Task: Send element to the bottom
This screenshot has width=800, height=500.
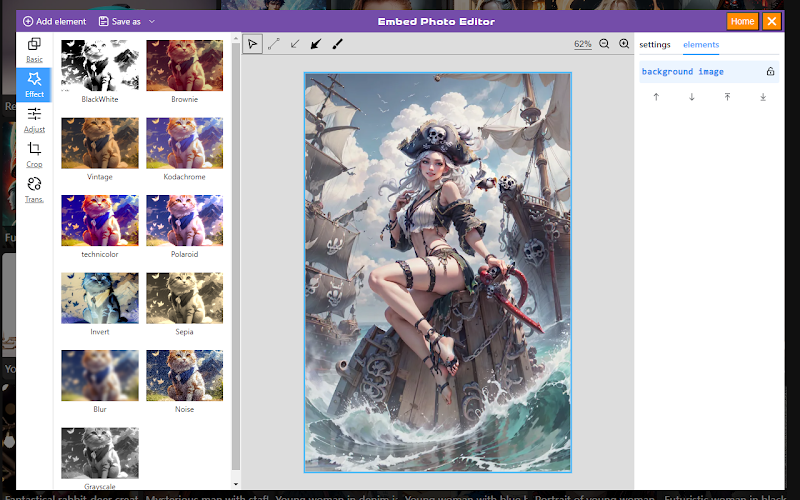Action: (x=763, y=97)
